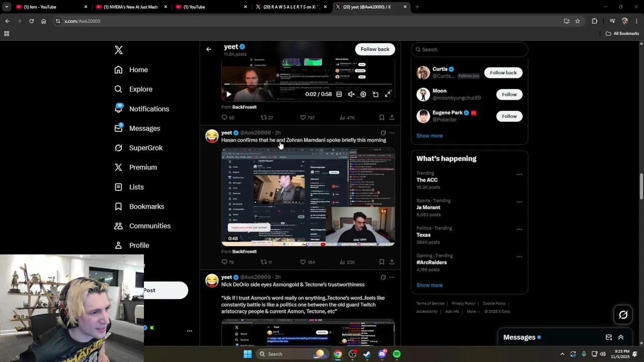Click the X search field

tap(469, 49)
